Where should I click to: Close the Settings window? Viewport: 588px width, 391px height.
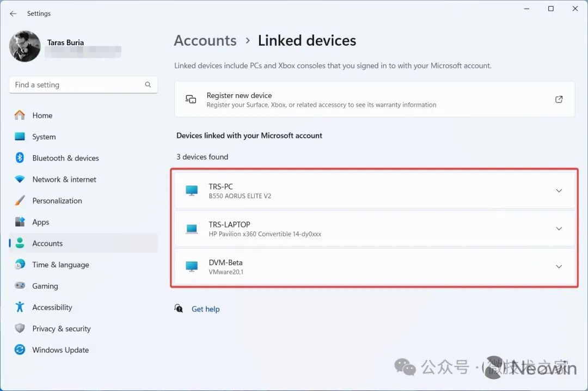click(x=575, y=9)
